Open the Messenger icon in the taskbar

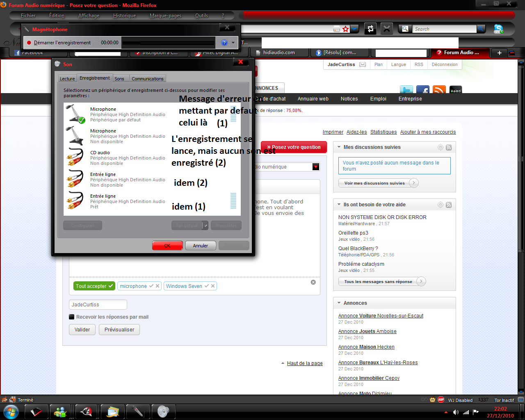(60, 411)
